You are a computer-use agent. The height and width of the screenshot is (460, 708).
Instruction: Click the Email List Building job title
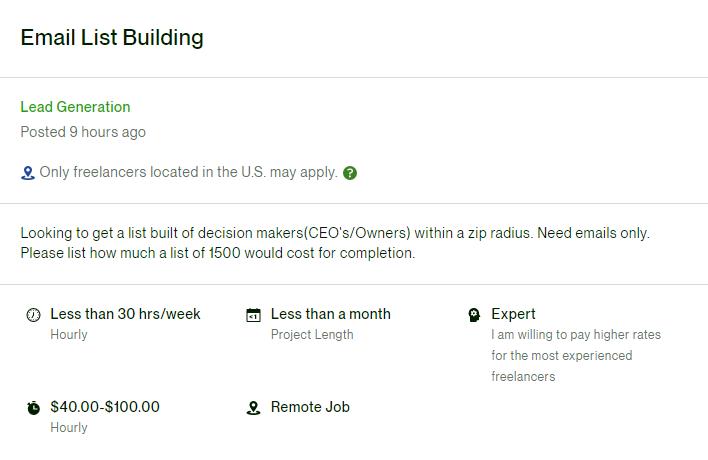point(112,38)
